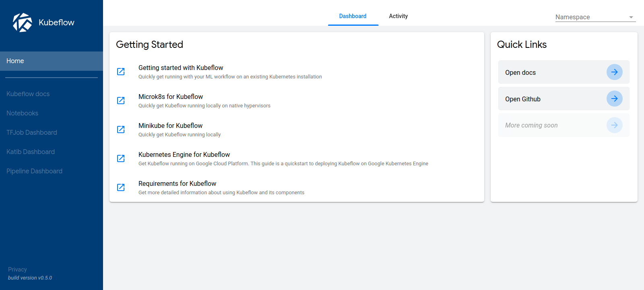Go to the Pipeline Dashboard
This screenshot has width=644, height=290.
(x=35, y=171)
